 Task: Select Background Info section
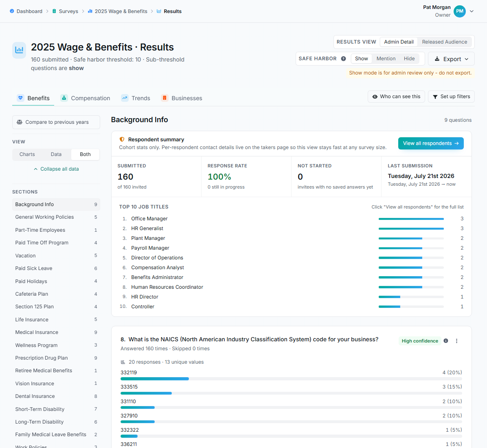(56, 204)
